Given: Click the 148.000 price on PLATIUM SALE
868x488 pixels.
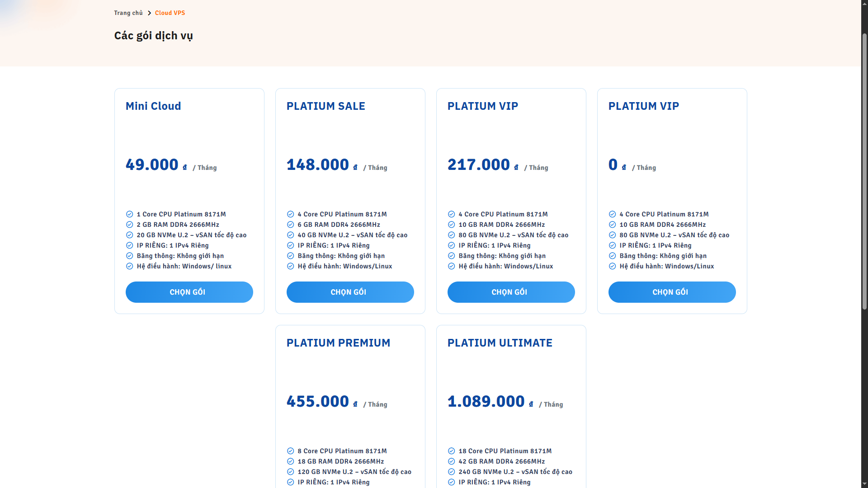Looking at the screenshot, I should (x=318, y=165).
